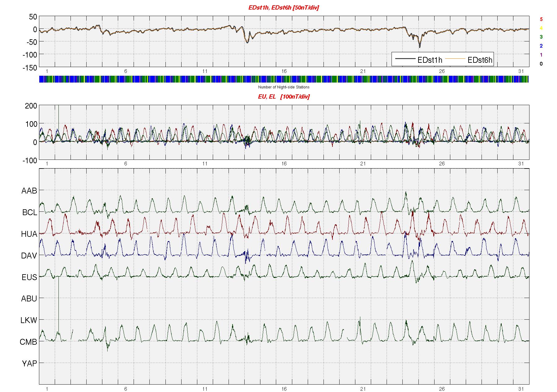
Task: Click day "31" tick below the station traces plot
Action: click(521, 389)
